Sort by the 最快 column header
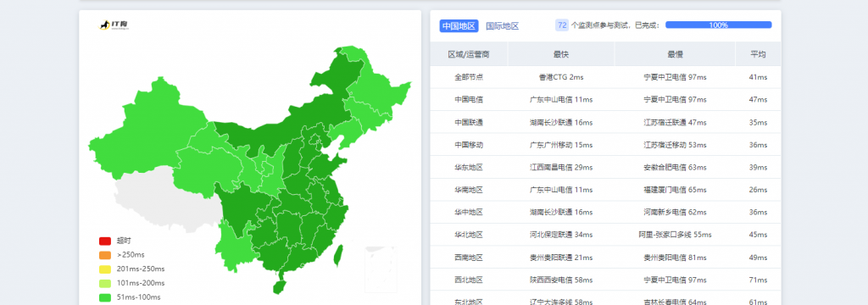Viewport: 868px width, 305px height. coord(561,54)
